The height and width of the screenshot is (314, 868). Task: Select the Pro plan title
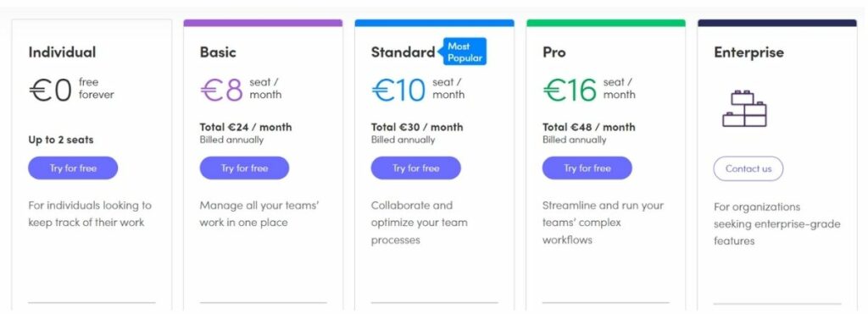[x=554, y=52]
